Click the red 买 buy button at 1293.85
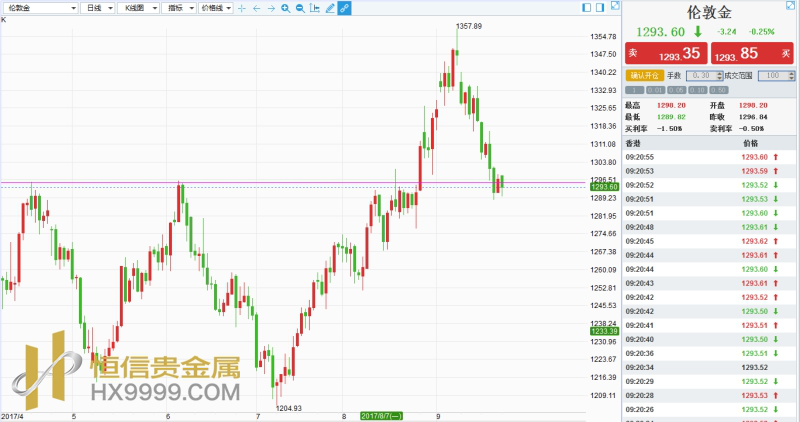800x422 pixels. 752,54
